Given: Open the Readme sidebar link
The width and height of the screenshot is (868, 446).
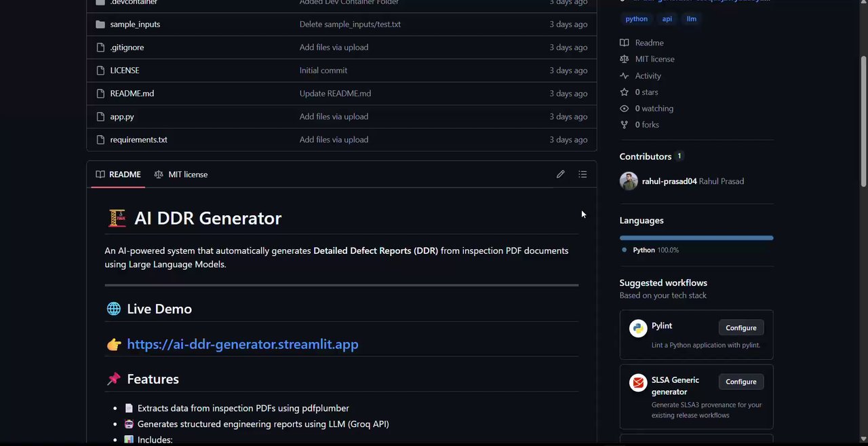Looking at the screenshot, I should point(649,43).
